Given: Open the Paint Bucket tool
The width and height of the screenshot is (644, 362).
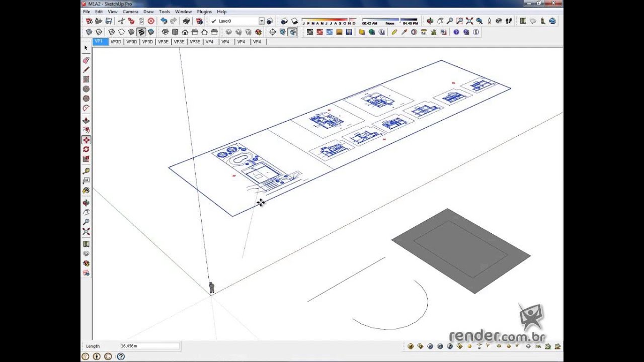Looking at the screenshot, I should coord(86,191).
